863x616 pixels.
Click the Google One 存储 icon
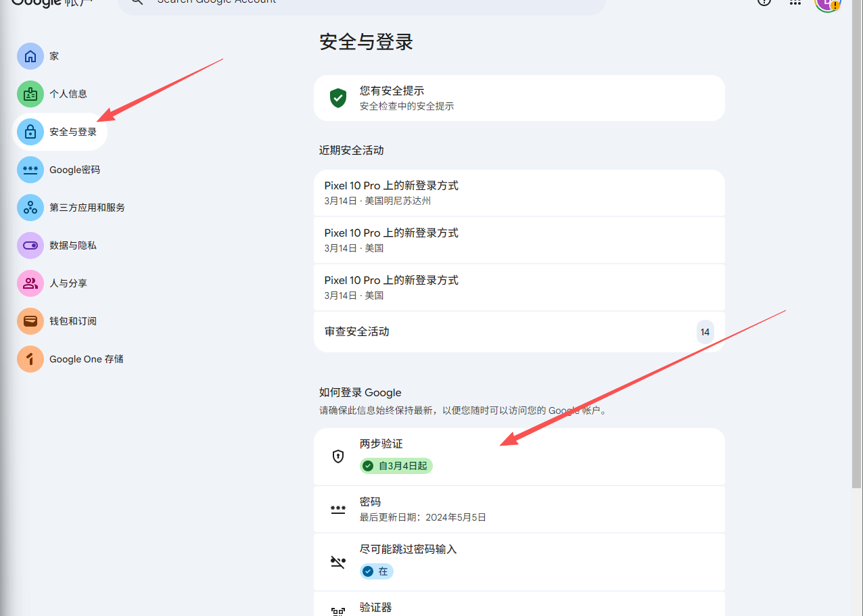(30, 359)
